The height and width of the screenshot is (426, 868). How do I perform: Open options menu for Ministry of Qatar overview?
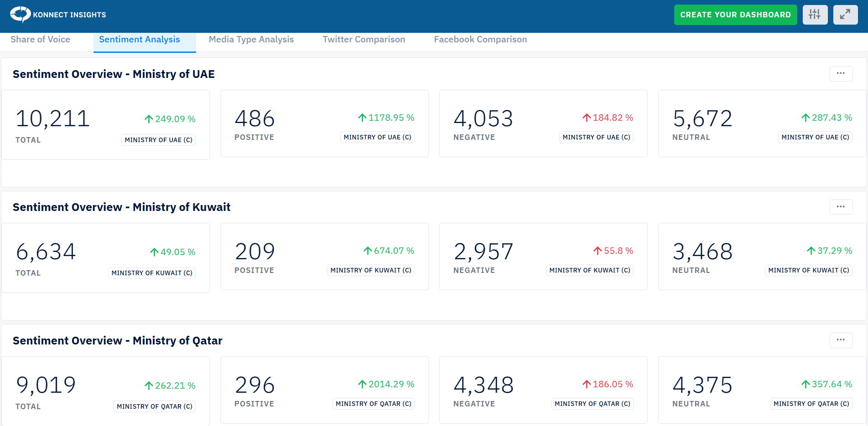point(841,340)
